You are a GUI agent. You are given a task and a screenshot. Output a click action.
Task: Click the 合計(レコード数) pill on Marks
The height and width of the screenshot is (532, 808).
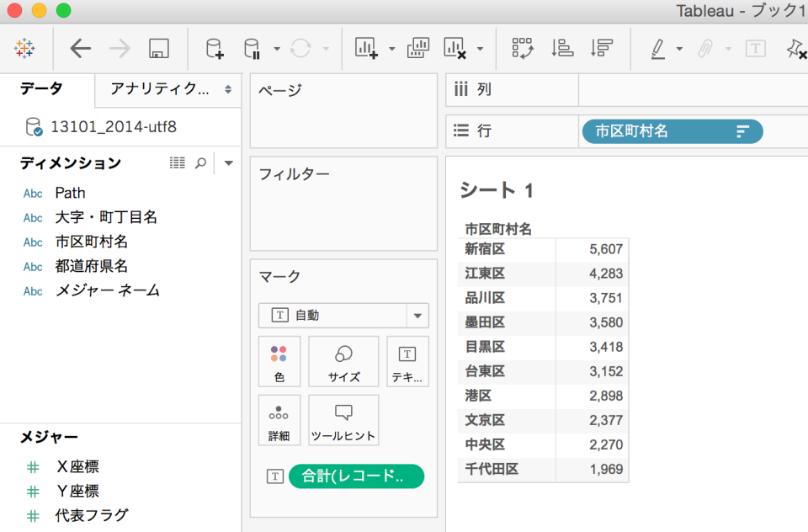(356, 476)
